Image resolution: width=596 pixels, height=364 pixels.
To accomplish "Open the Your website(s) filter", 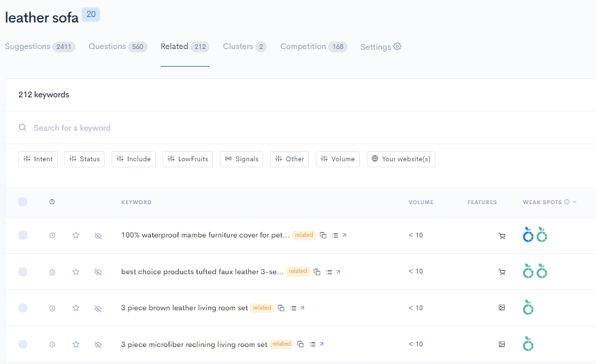I will click(401, 159).
